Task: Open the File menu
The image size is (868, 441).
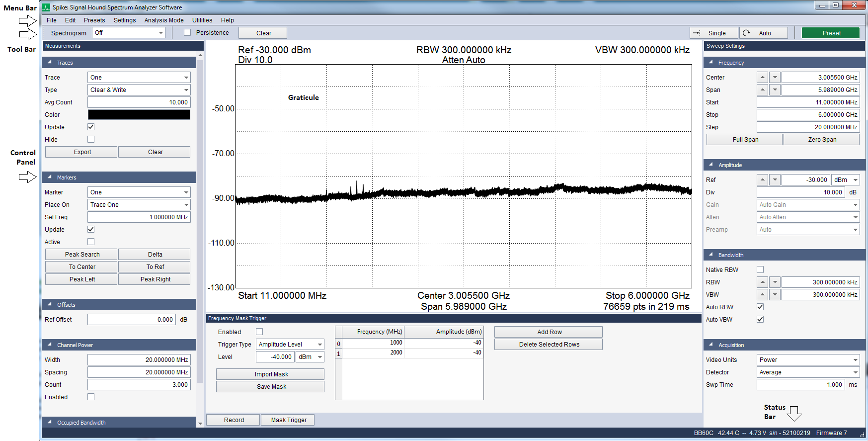Action: click(x=52, y=20)
